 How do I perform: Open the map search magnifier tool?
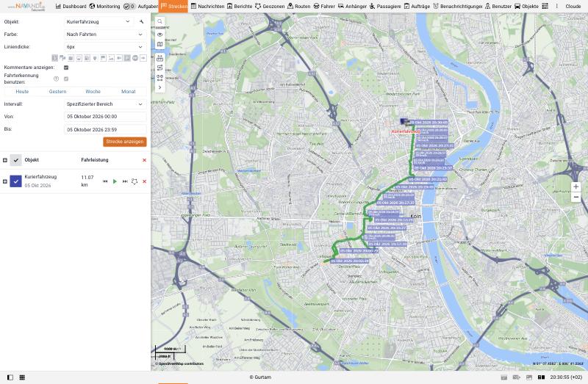(159, 22)
